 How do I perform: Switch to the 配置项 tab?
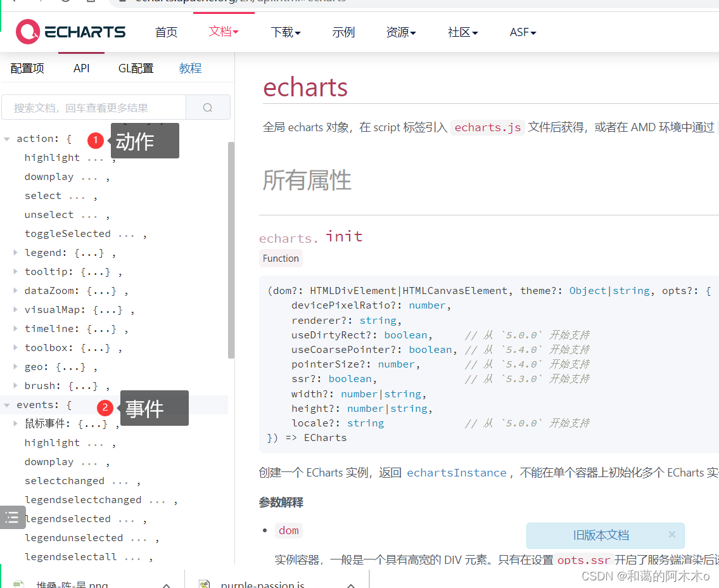tap(27, 68)
